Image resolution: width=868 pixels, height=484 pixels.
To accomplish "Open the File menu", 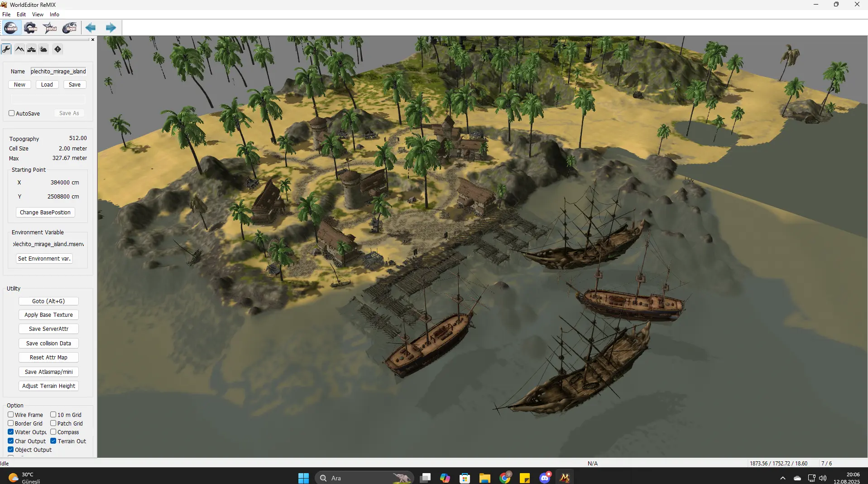I will (x=6, y=14).
